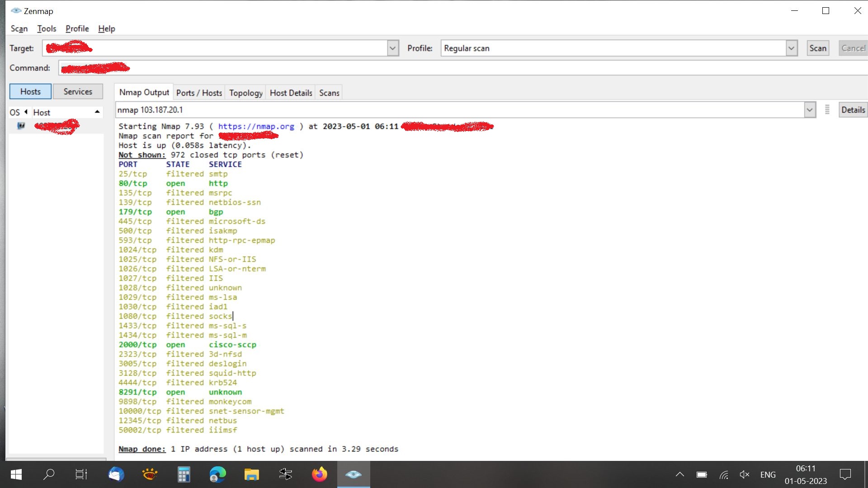Switch the side list to Services view

coord(78,91)
